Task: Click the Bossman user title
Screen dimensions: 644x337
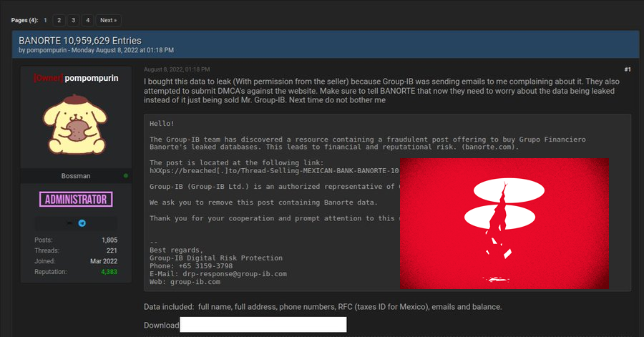Action: click(x=76, y=176)
